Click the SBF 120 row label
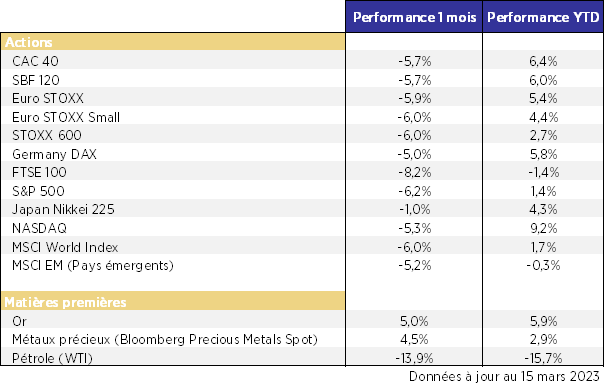 coord(35,80)
